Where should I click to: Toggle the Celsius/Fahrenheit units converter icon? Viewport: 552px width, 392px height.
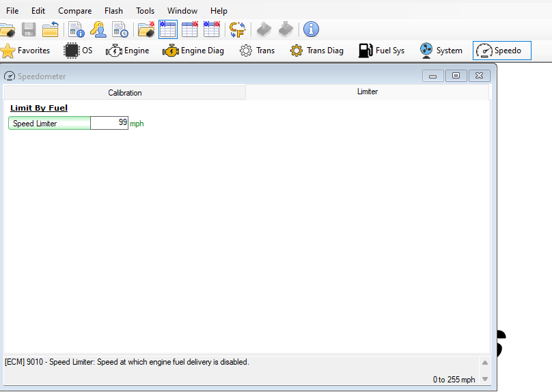(238, 29)
